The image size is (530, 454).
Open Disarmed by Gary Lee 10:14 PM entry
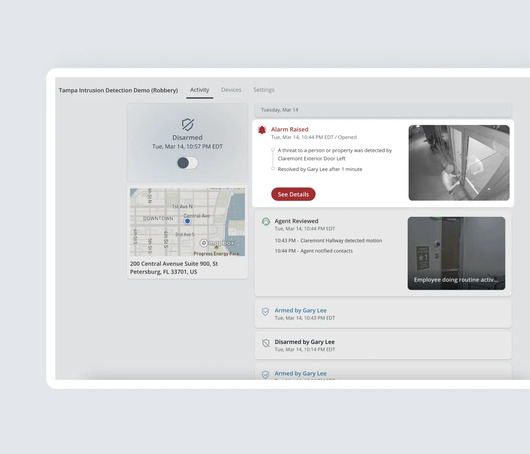(383, 345)
